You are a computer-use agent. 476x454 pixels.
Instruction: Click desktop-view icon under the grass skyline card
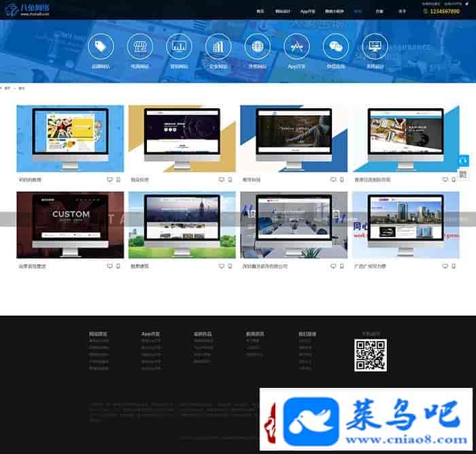pyautogui.click(x=221, y=266)
